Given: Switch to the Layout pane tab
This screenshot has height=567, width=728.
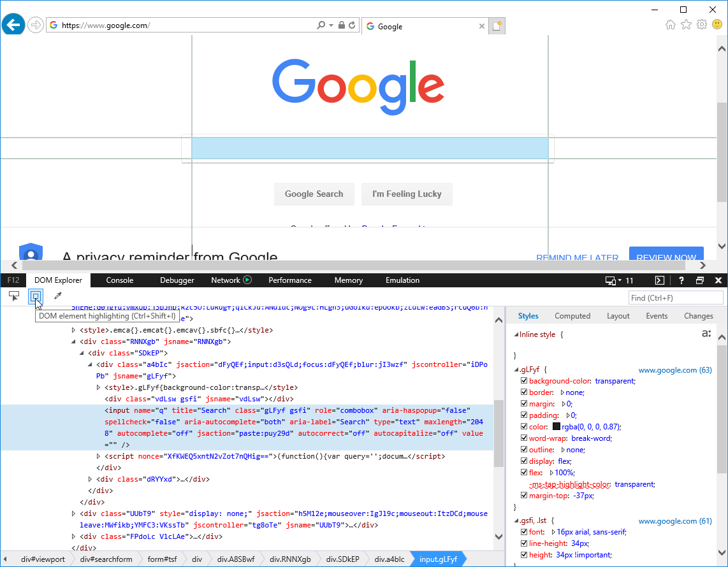Looking at the screenshot, I should click(x=618, y=316).
